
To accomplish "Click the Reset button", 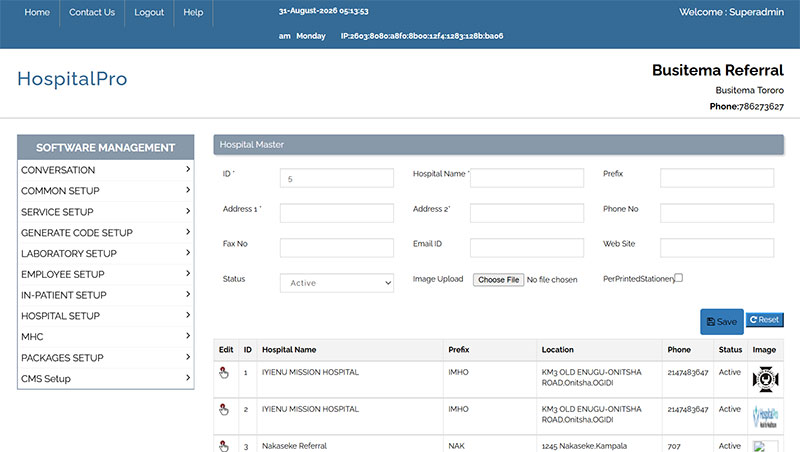I will tap(764, 320).
